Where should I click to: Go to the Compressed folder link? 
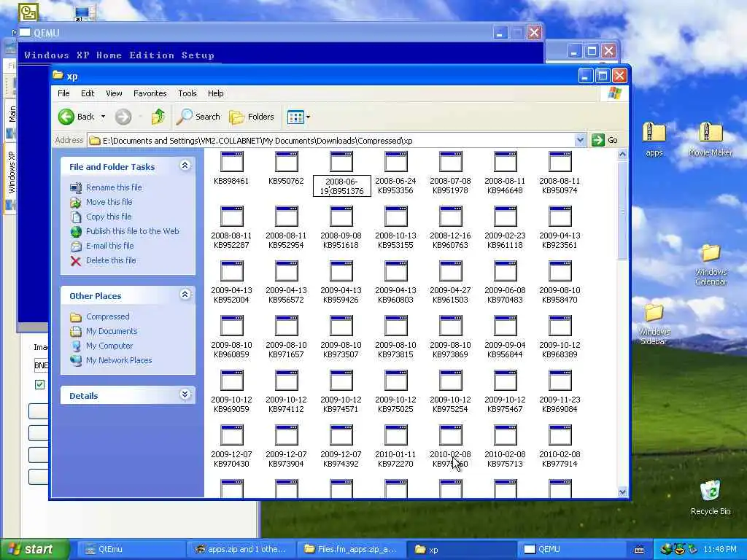(108, 316)
